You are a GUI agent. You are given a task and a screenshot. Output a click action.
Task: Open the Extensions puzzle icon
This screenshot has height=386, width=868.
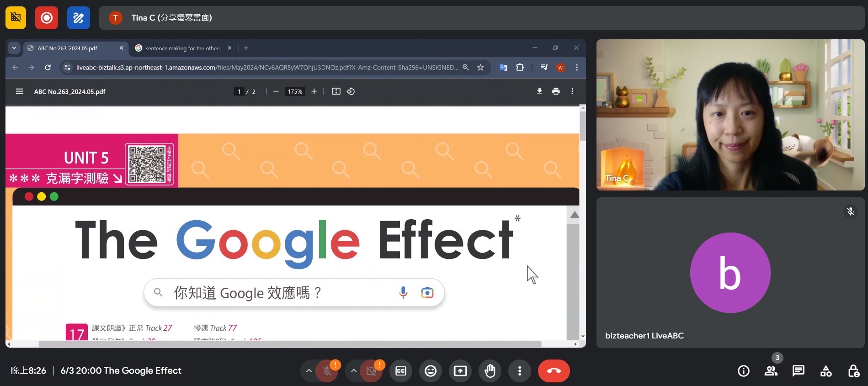tap(520, 68)
